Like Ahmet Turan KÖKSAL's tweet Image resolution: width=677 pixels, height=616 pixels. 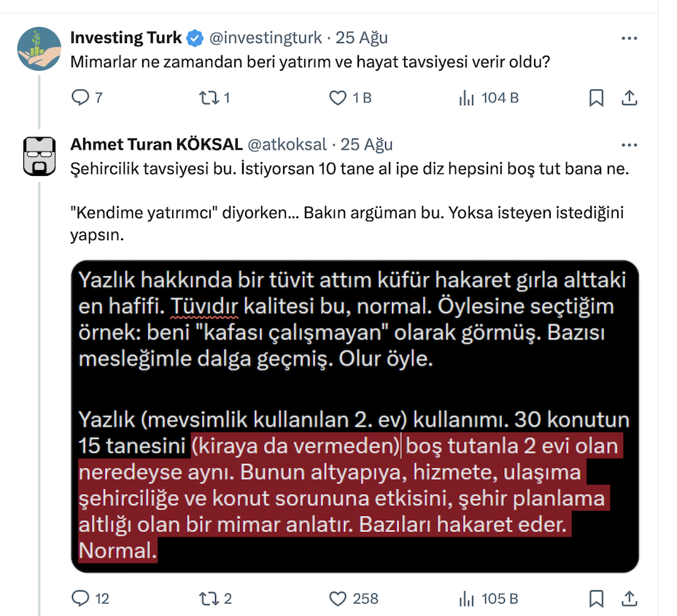(x=337, y=598)
